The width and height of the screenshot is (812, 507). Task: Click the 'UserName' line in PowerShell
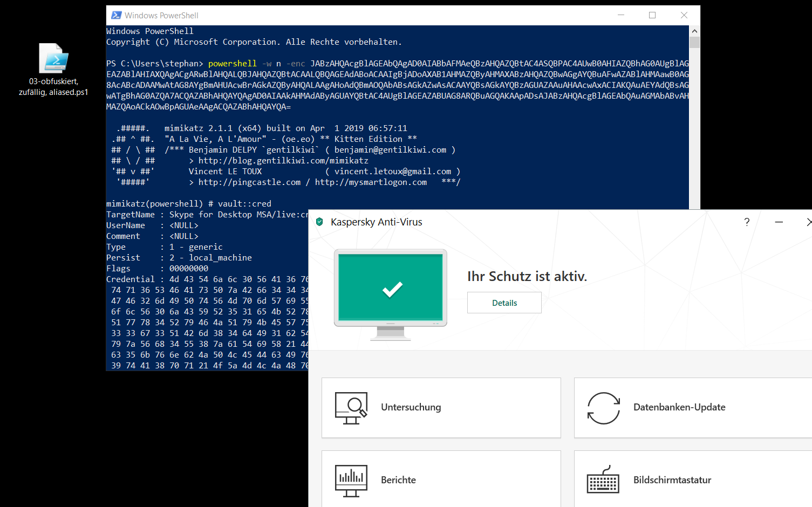152,225
